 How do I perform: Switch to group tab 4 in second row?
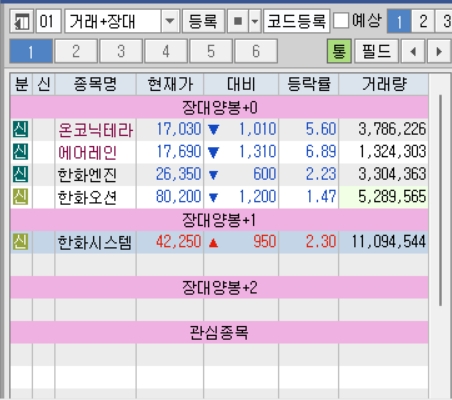click(166, 51)
